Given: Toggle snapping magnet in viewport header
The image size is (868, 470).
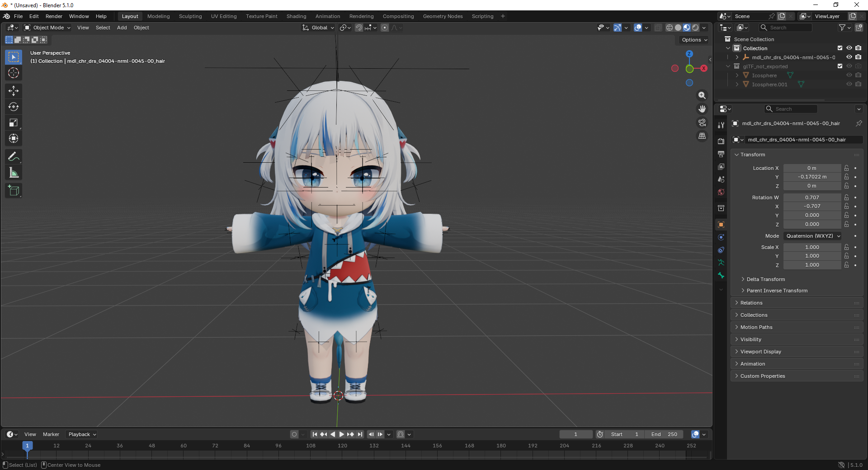Looking at the screenshot, I should pyautogui.click(x=359, y=28).
